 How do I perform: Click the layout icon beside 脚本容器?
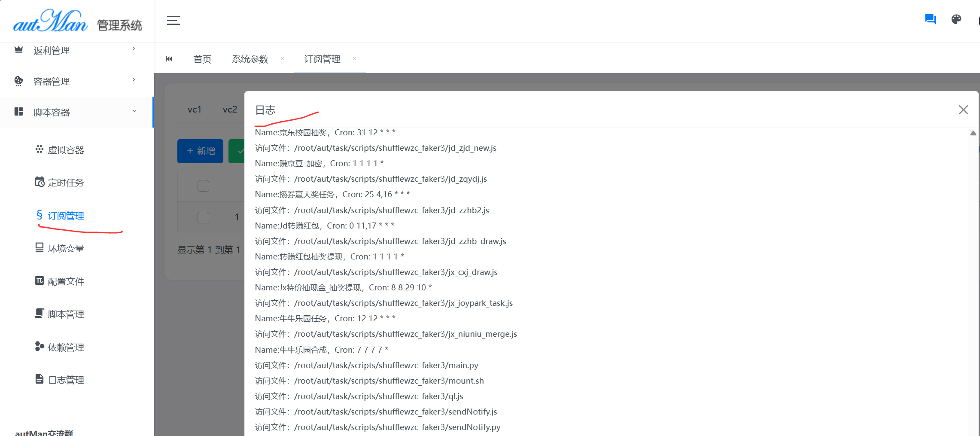point(18,112)
